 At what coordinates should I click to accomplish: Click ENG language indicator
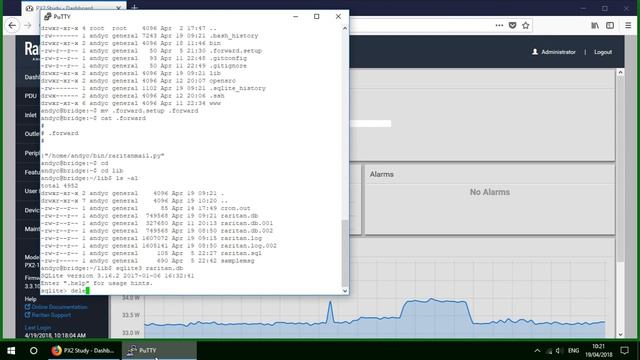pyautogui.click(x=573, y=351)
